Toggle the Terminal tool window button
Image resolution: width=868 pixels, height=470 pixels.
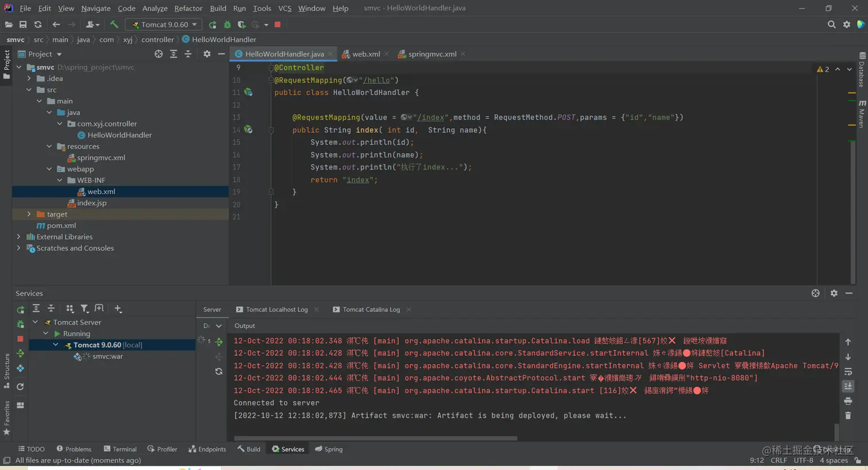[x=120, y=449]
